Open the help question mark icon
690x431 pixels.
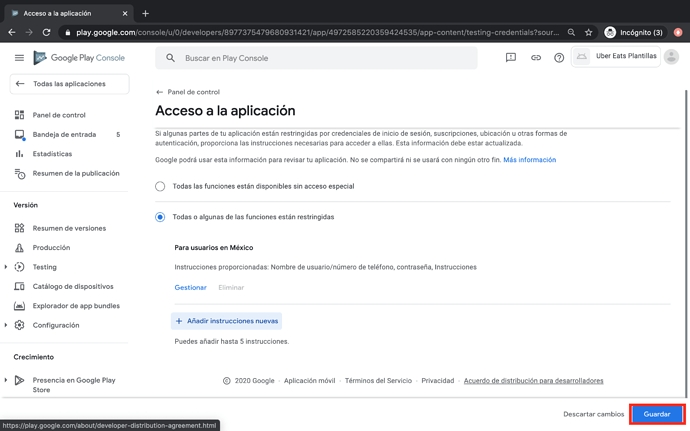point(559,58)
